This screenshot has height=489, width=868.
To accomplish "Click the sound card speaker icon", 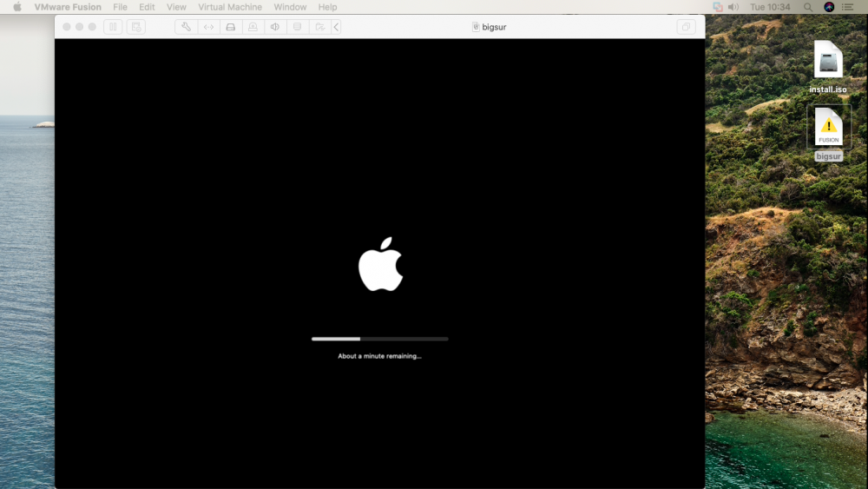I will 275,27.
